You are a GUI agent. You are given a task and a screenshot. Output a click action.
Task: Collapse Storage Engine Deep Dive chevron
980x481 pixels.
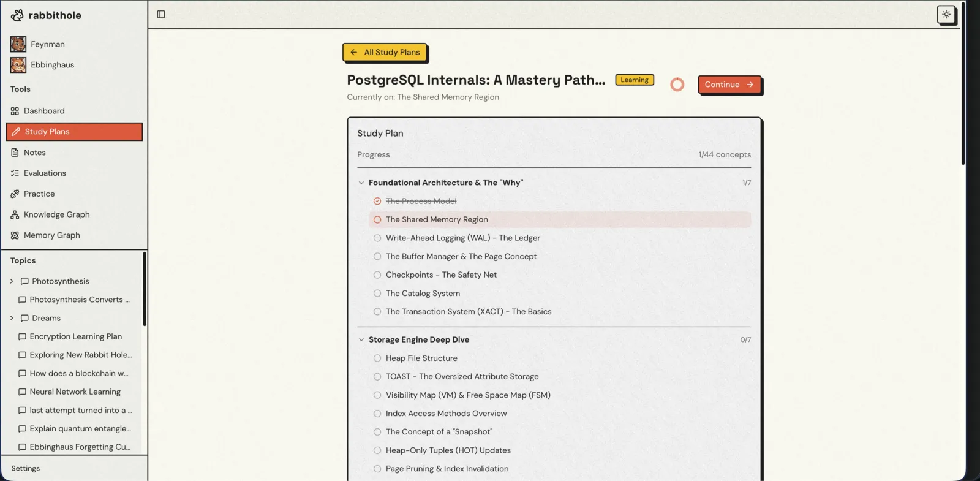click(x=361, y=339)
